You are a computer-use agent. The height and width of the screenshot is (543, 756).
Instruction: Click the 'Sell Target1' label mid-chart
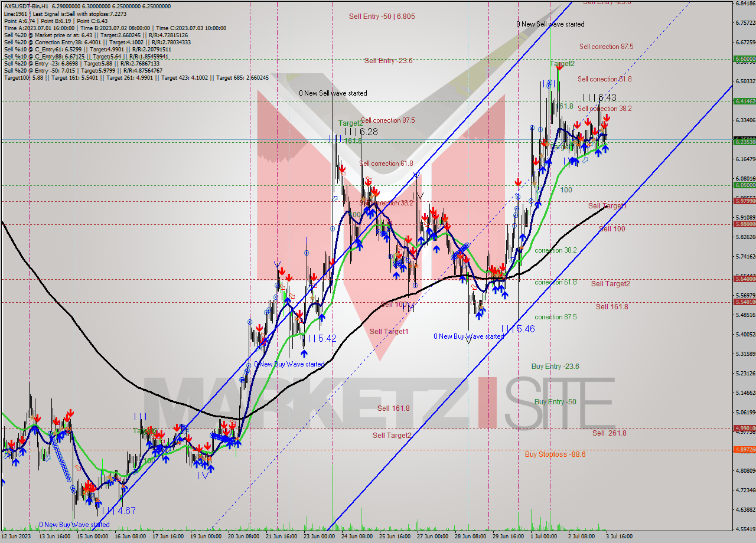coord(389,332)
